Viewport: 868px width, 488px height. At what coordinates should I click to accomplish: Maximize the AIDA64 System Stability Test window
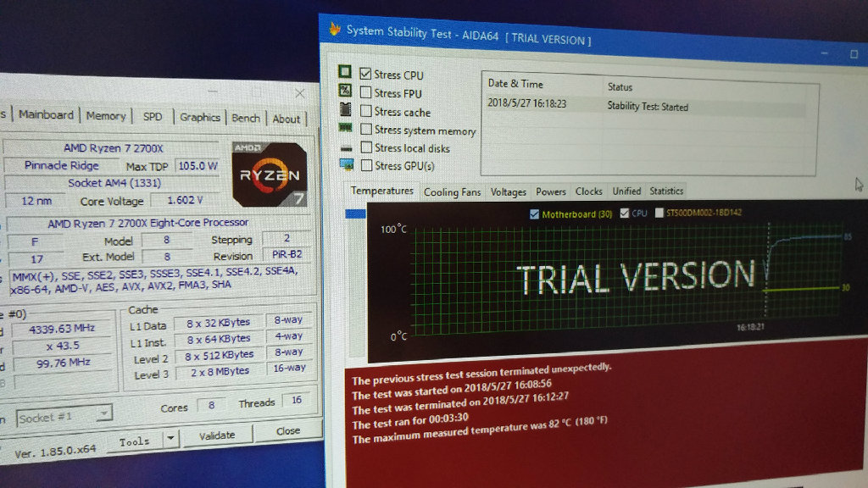tap(854, 54)
